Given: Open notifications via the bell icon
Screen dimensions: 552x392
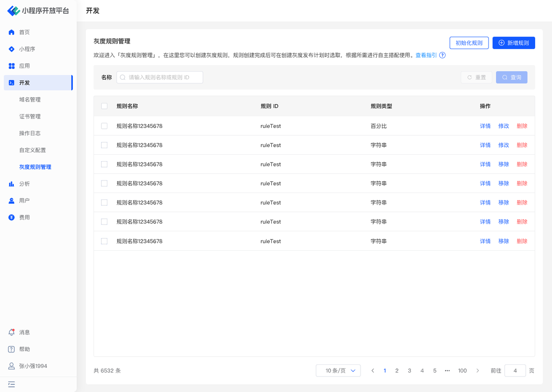Looking at the screenshot, I should click(12, 332).
